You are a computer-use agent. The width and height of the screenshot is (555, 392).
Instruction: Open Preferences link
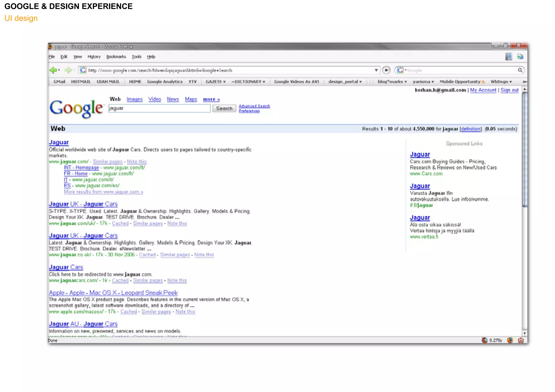[x=249, y=111]
